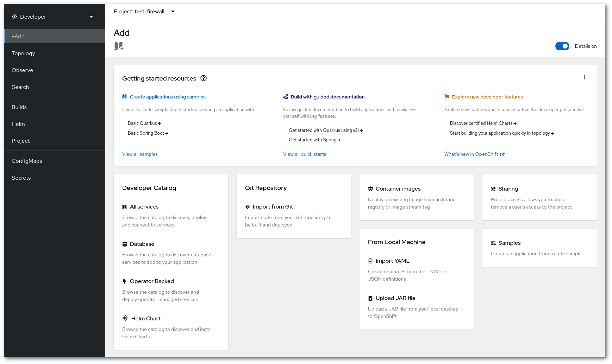Click the Upload JAR file icon
The width and height of the screenshot is (612, 364).
point(370,298)
